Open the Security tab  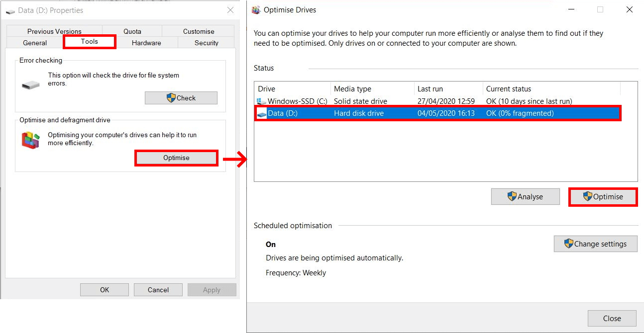(207, 43)
